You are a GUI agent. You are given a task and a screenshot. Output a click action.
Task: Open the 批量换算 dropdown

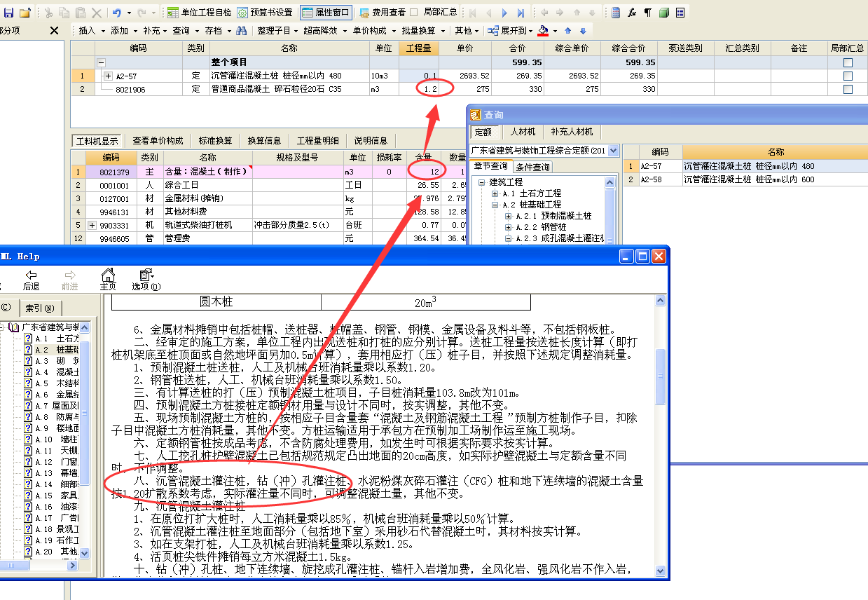(x=422, y=31)
